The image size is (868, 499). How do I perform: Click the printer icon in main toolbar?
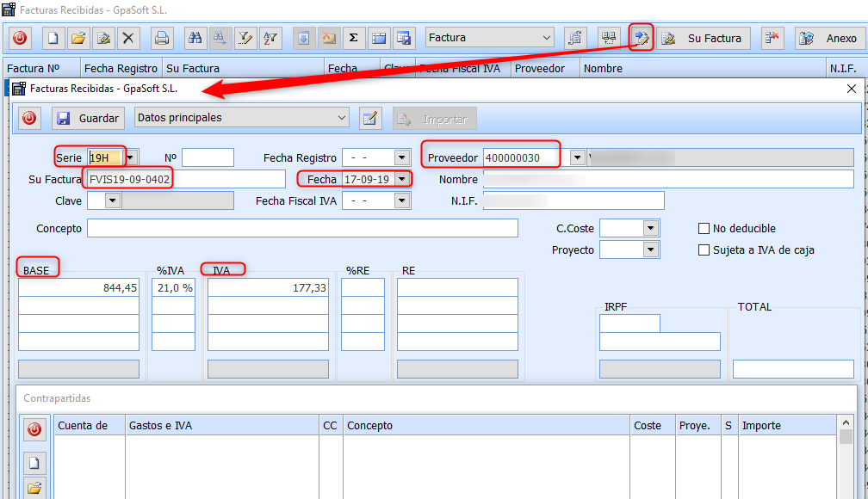point(162,38)
